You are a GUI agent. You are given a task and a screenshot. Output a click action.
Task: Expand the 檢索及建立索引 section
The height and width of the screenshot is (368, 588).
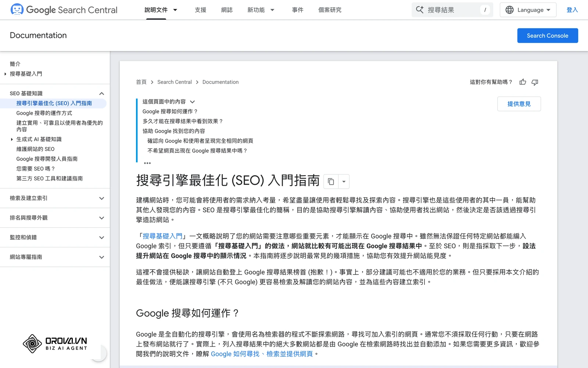[x=102, y=198]
